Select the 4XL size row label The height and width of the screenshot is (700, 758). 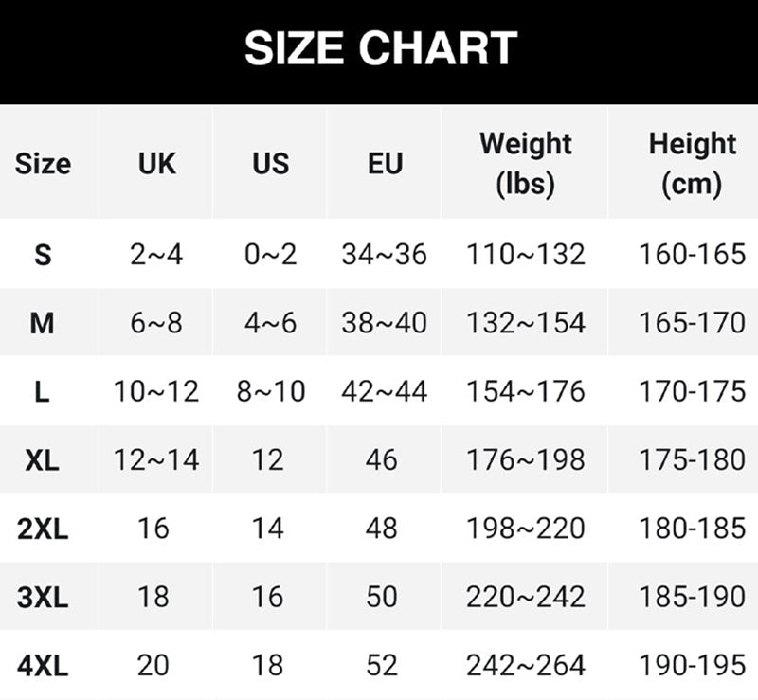point(43,665)
